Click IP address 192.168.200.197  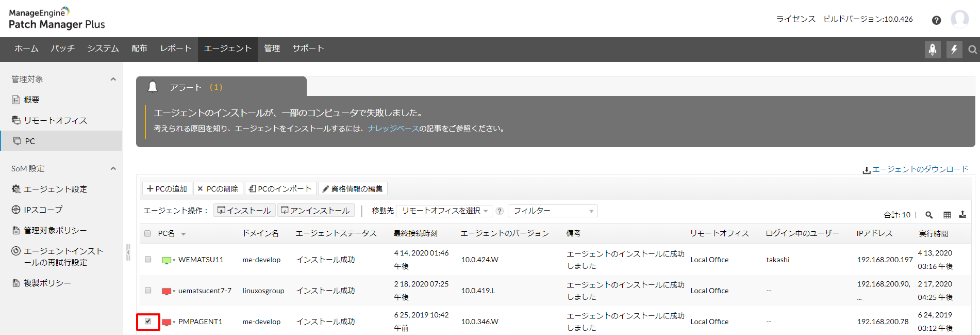coord(885,260)
